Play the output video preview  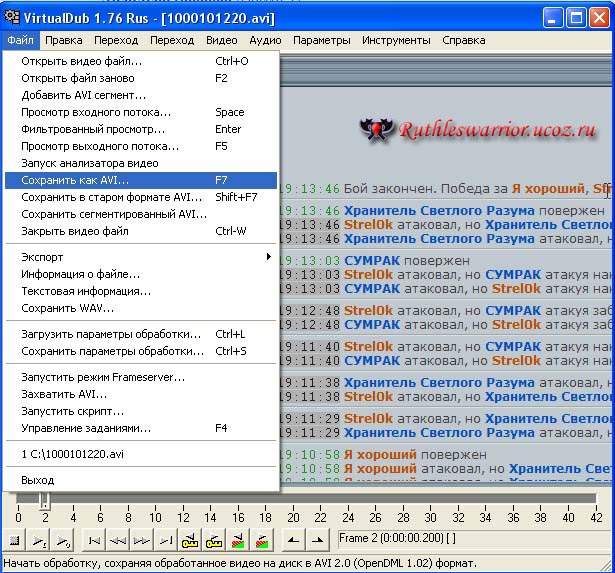coord(63,541)
